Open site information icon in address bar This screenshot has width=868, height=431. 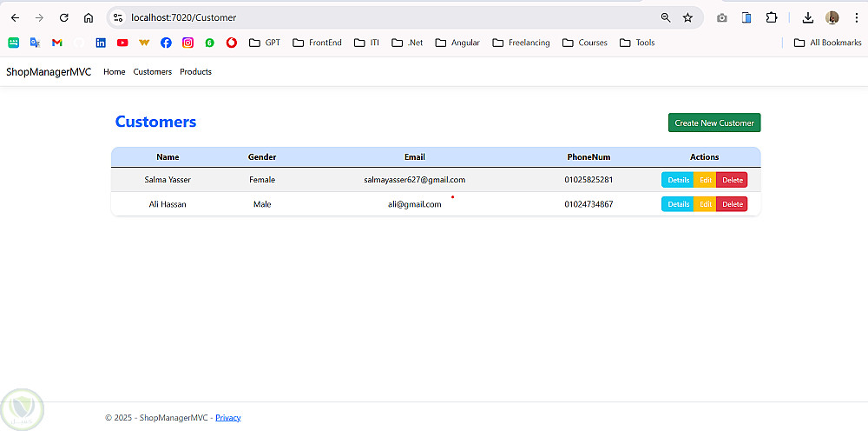pyautogui.click(x=118, y=17)
